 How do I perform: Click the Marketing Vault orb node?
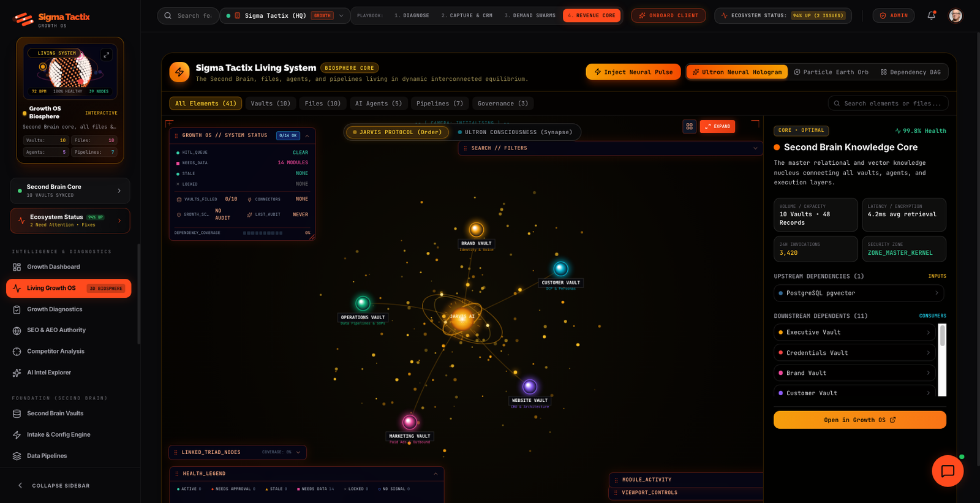pos(410,422)
